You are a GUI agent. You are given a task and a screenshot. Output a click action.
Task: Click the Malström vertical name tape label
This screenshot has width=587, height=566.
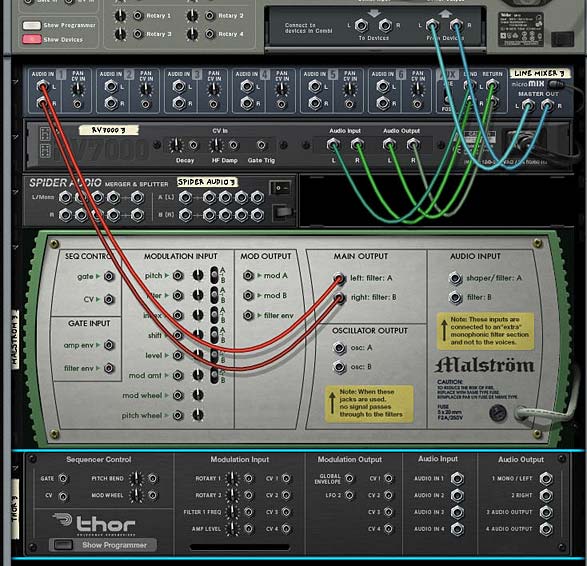click(14, 339)
